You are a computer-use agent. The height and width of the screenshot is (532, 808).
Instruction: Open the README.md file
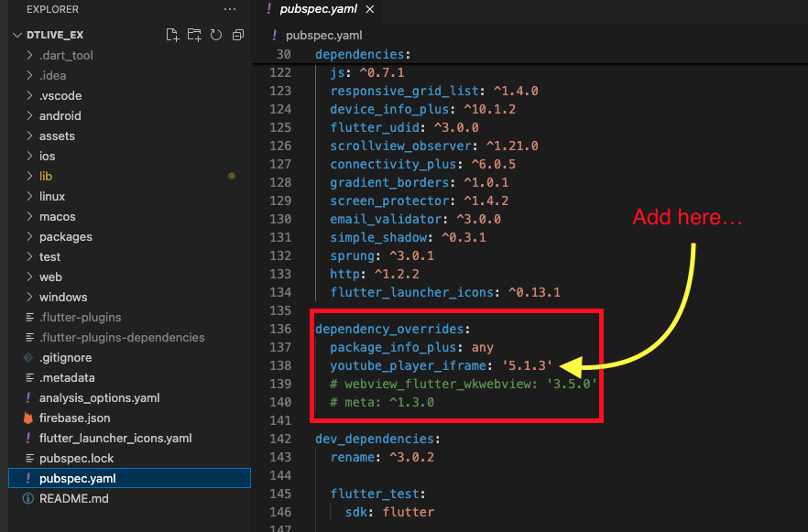[x=73, y=498]
